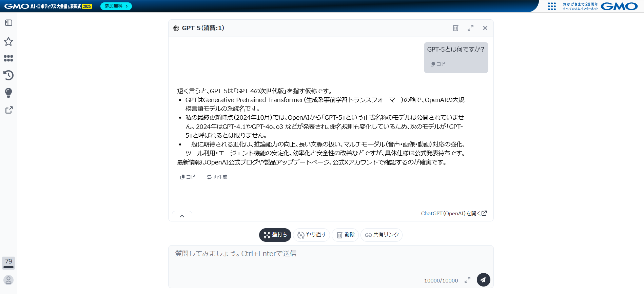Open ChatGPT (OpenAI)を開く link

tap(454, 213)
